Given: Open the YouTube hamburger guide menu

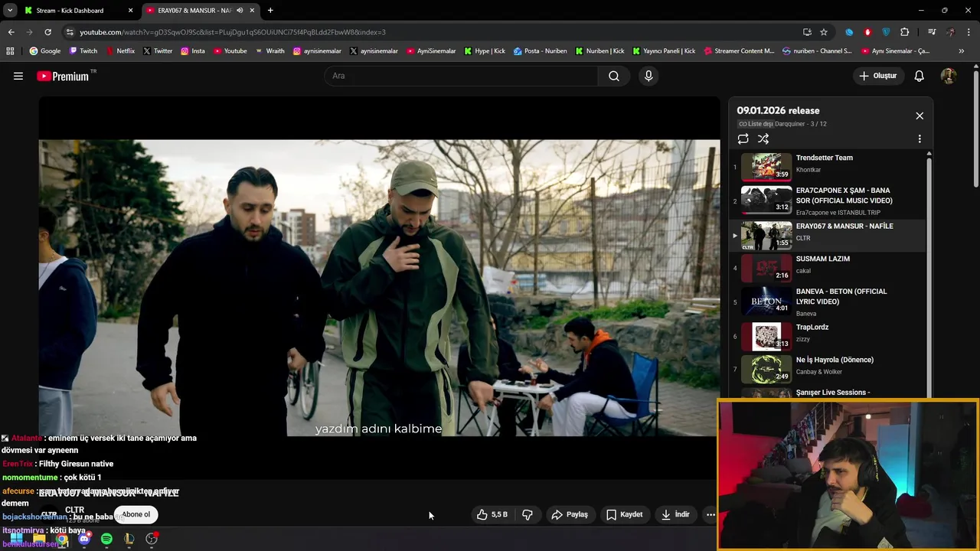Looking at the screenshot, I should tap(18, 76).
